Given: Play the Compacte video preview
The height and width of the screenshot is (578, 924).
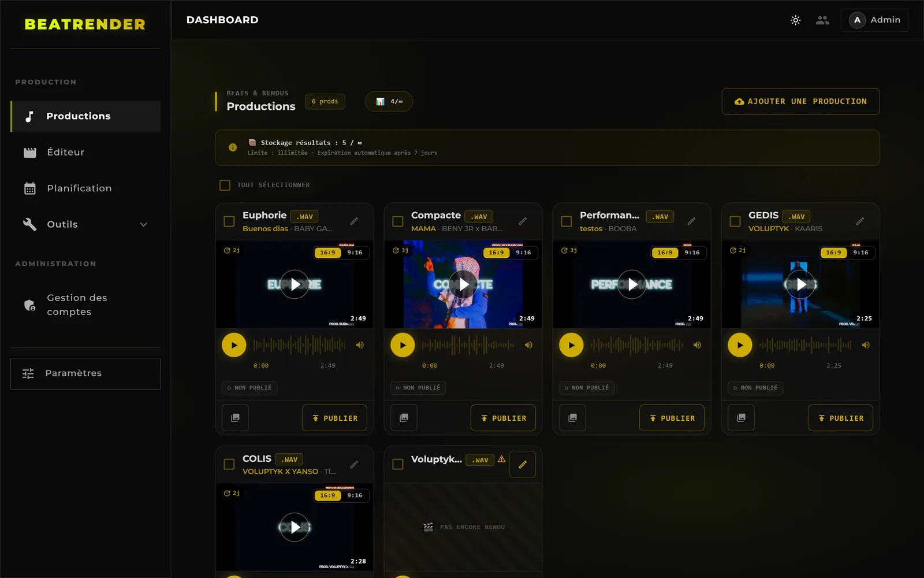Looking at the screenshot, I should (x=463, y=284).
